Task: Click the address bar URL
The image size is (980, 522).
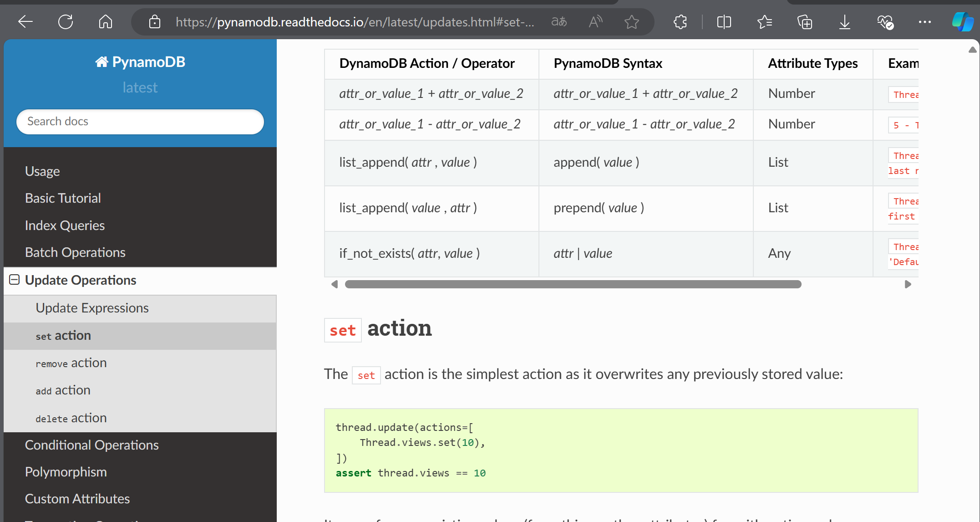Action: pos(355,22)
